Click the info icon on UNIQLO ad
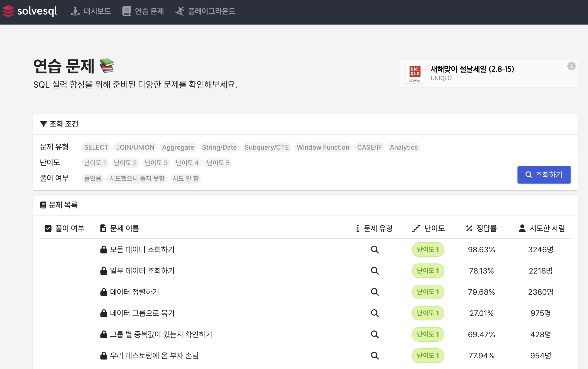This screenshot has height=369, width=588. click(571, 66)
